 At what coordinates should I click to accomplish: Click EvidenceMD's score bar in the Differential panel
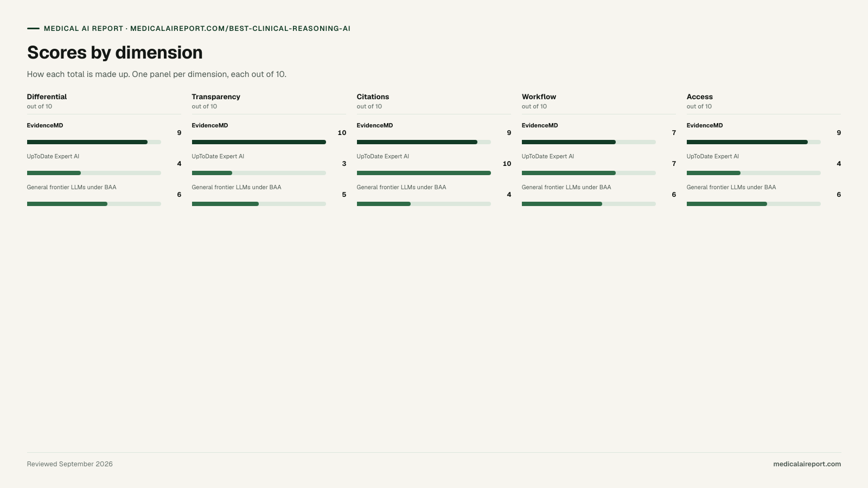coord(94,142)
